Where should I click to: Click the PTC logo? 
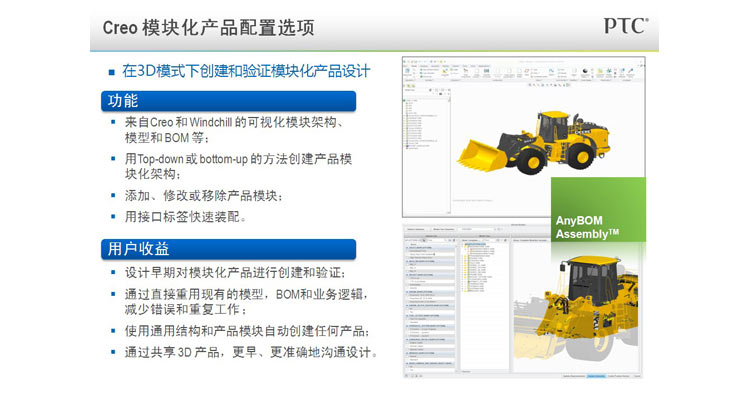tap(626, 26)
